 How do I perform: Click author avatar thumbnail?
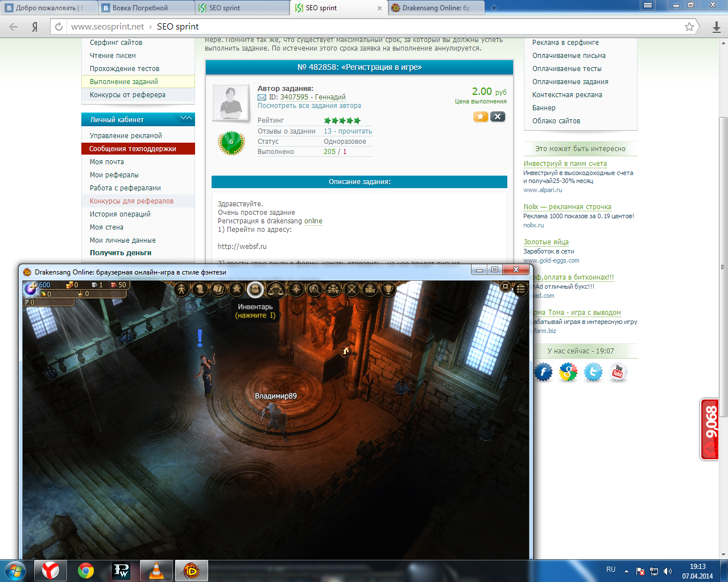[x=231, y=103]
